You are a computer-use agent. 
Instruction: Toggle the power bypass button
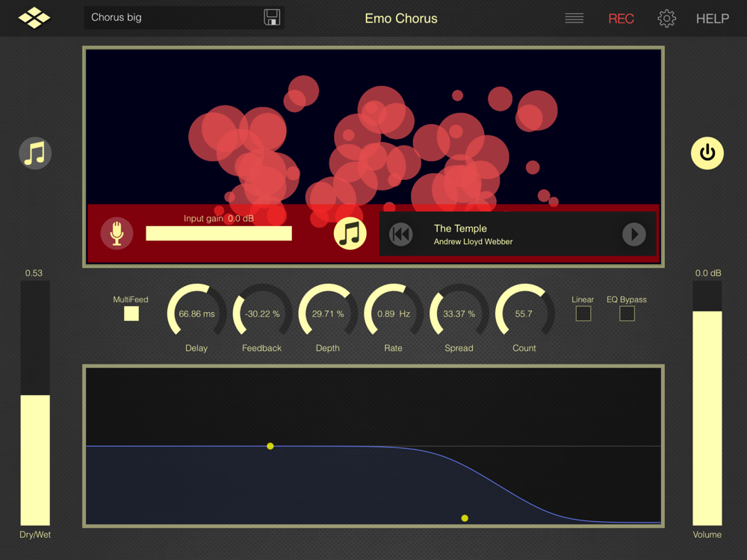pos(707,153)
